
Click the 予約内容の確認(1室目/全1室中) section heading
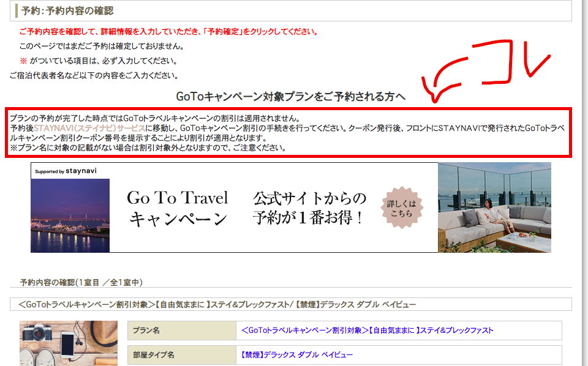click(81, 283)
